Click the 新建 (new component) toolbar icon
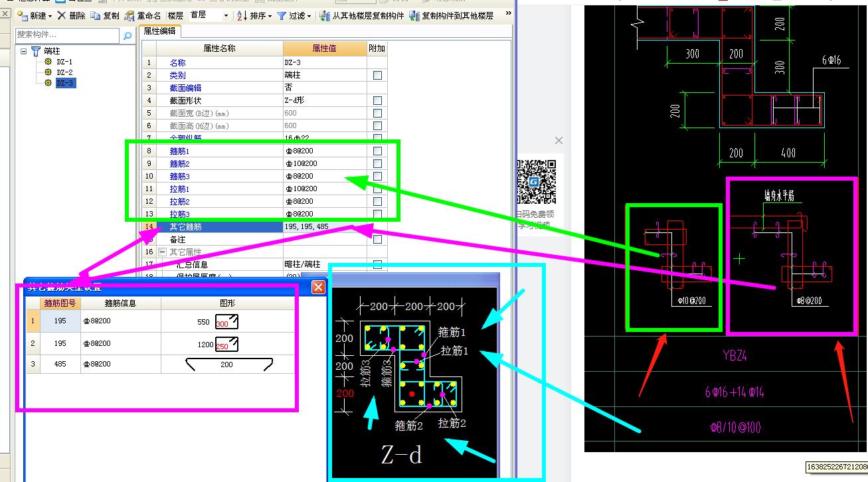 [23, 15]
